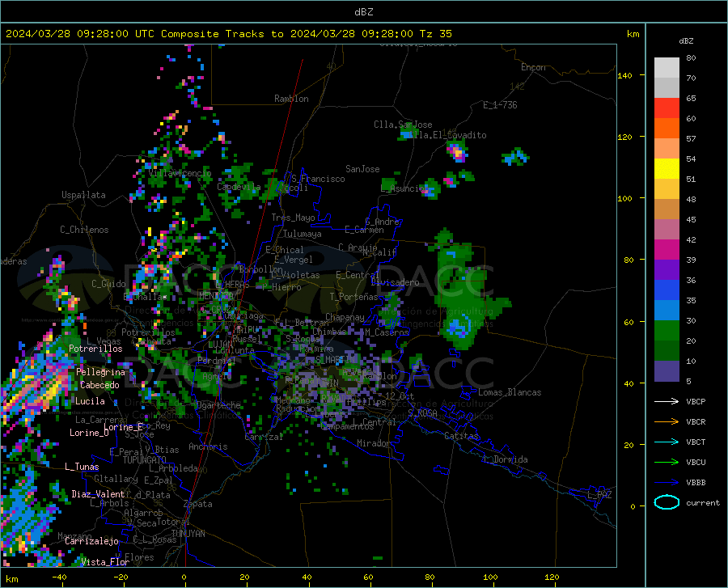This screenshot has height=588, width=728.
Task: Click the C_Chilenos map label
Action: [84, 230]
